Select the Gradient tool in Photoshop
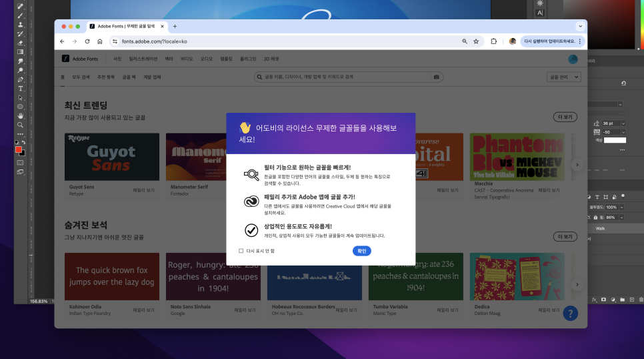This screenshot has height=359, width=644. click(20, 52)
